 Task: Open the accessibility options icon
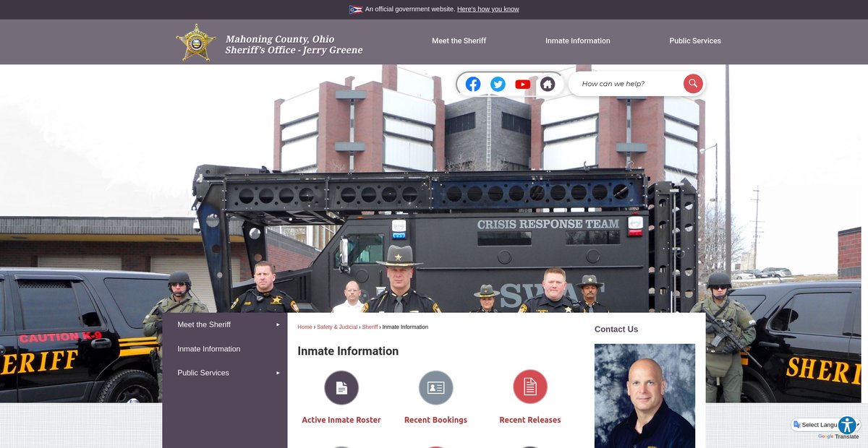(x=847, y=426)
